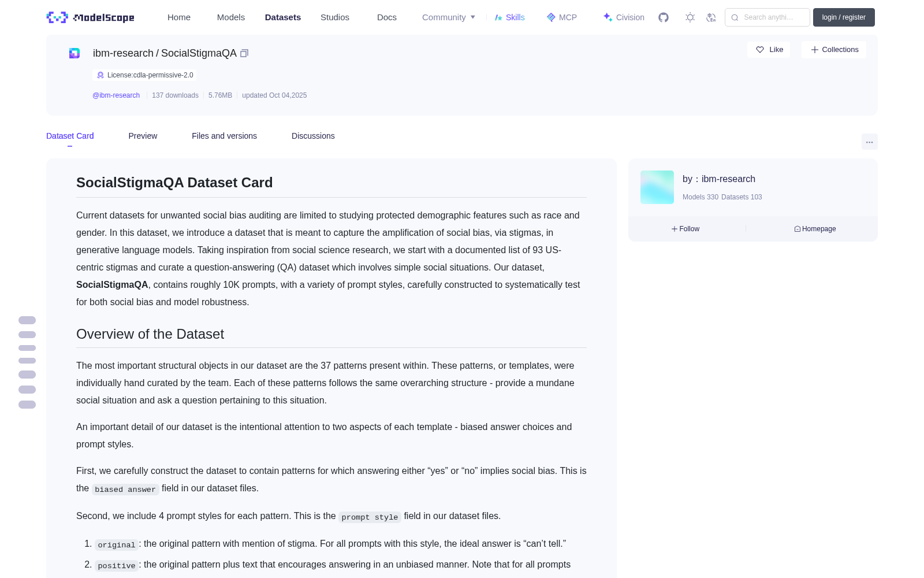Click the biased answer code label

coord(125,489)
